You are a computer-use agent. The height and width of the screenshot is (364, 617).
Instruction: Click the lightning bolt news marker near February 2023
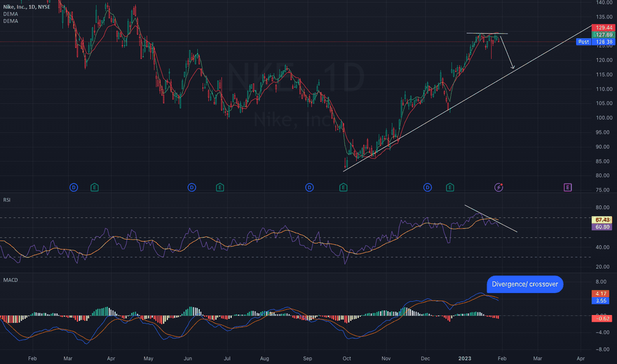498,187
